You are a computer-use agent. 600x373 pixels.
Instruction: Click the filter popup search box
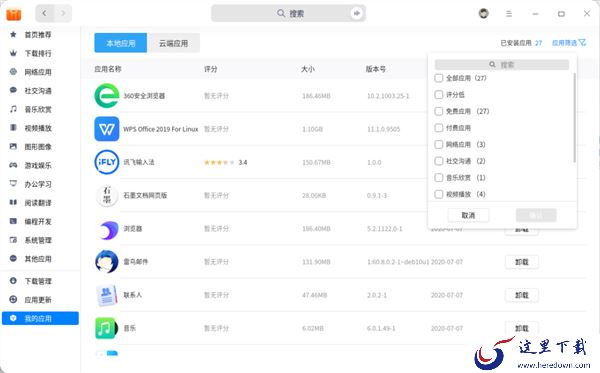[502, 65]
